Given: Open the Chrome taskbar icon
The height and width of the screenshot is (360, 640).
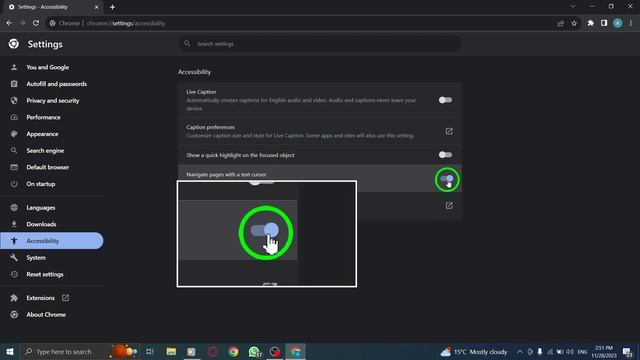Looking at the screenshot, I should tap(233, 351).
